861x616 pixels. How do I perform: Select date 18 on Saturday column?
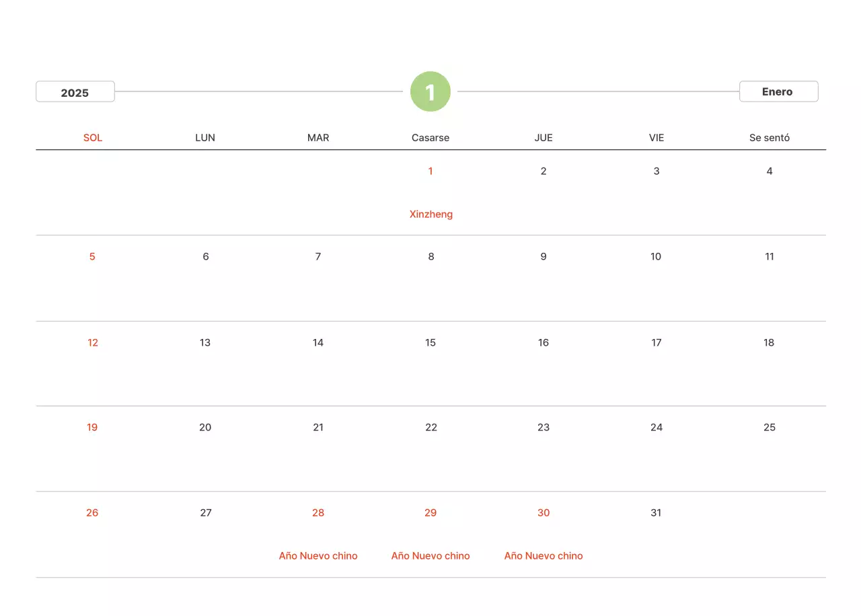point(769,343)
